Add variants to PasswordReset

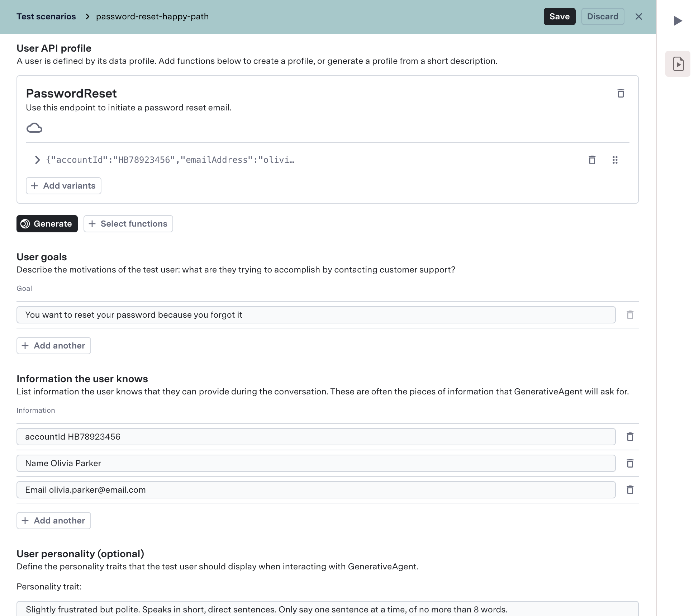pos(63,186)
